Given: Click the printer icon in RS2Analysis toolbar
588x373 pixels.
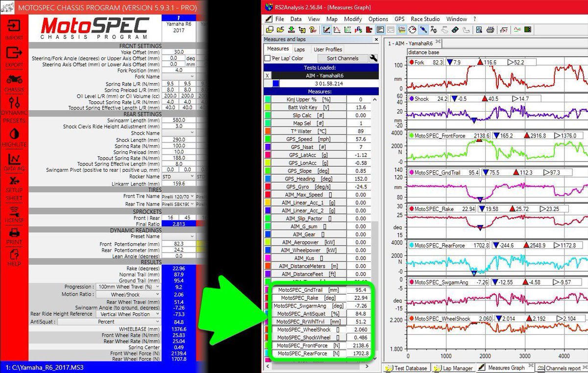Looking at the screenshot, I should click(x=490, y=29).
